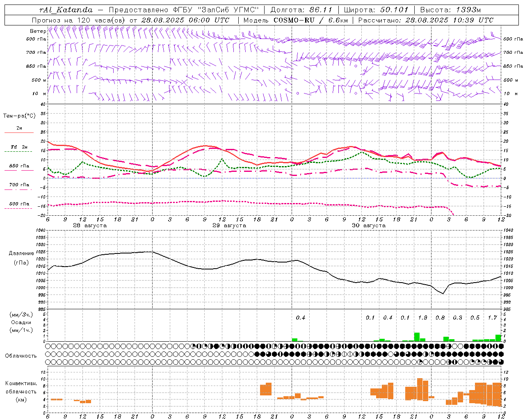Viewport: 525px width, 420px height.
Task: Click the Облачность panel label
Action: (x=21, y=356)
